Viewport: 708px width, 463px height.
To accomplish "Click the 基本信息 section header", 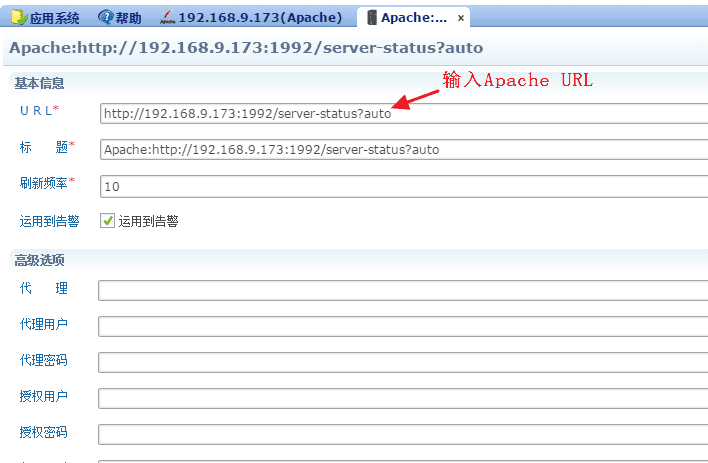I will (x=39, y=83).
